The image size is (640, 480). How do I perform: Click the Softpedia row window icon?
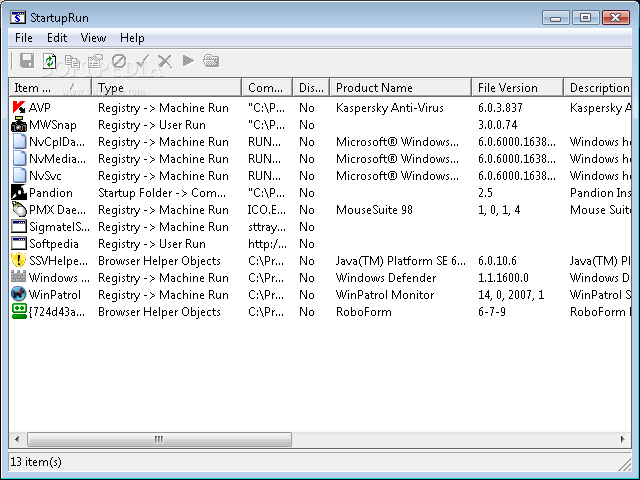(19, 244)
